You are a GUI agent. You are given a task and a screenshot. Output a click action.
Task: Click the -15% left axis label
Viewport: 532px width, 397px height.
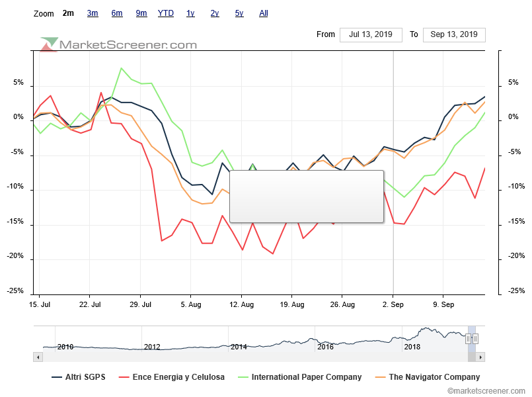[16, 222]
